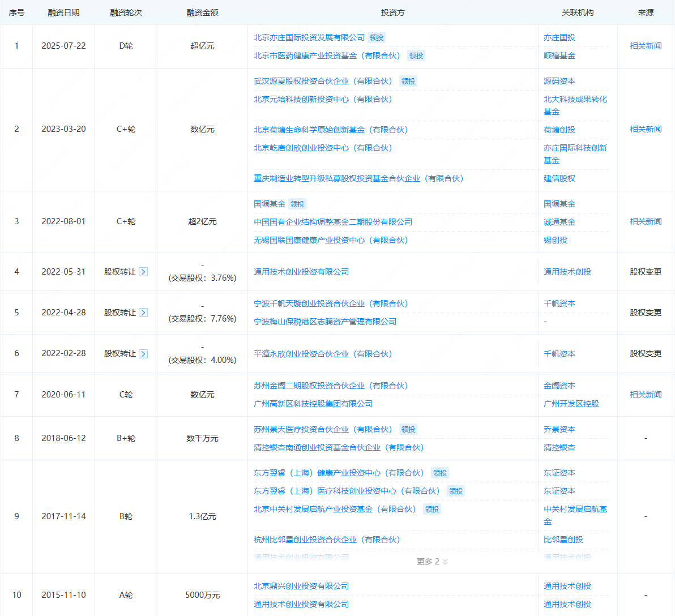Viewport: 675px width, 616px height.
Task: Open investor 北京亦庄国际投资发展有限公司
Action: (x=309, y=37)
